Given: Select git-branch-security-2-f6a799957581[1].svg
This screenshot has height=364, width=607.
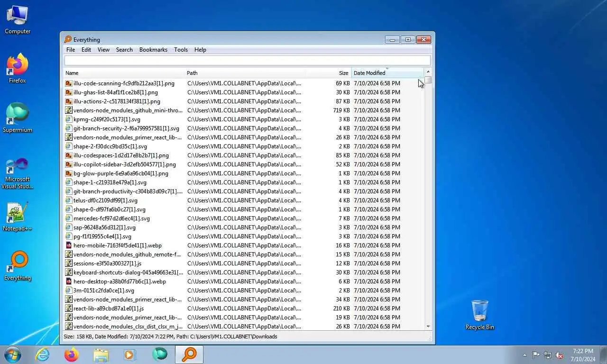Looking at the screenshot, I should [126, 128].
